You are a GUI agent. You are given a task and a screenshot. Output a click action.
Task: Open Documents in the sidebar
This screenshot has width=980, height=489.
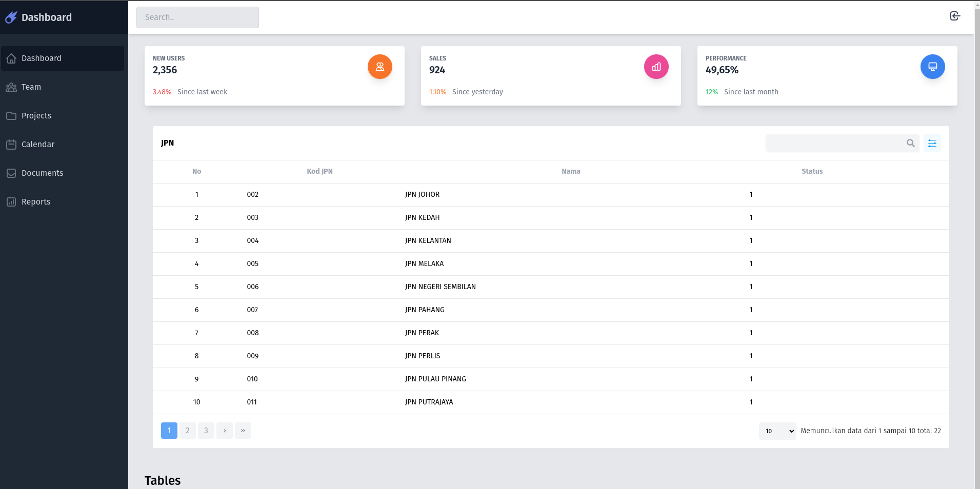42,173
